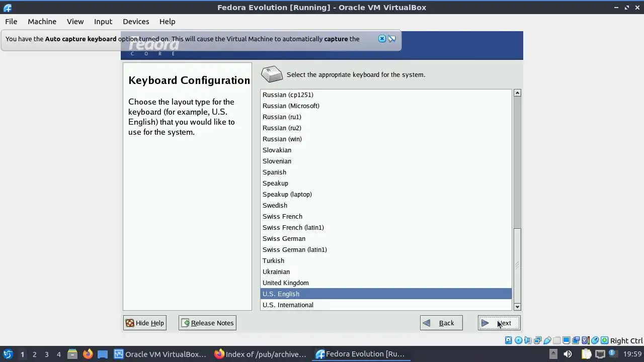Launch the file manager from panel
The width and height of the screenshot is (644, 362).
pyautogui.click(x=72, y=354)
